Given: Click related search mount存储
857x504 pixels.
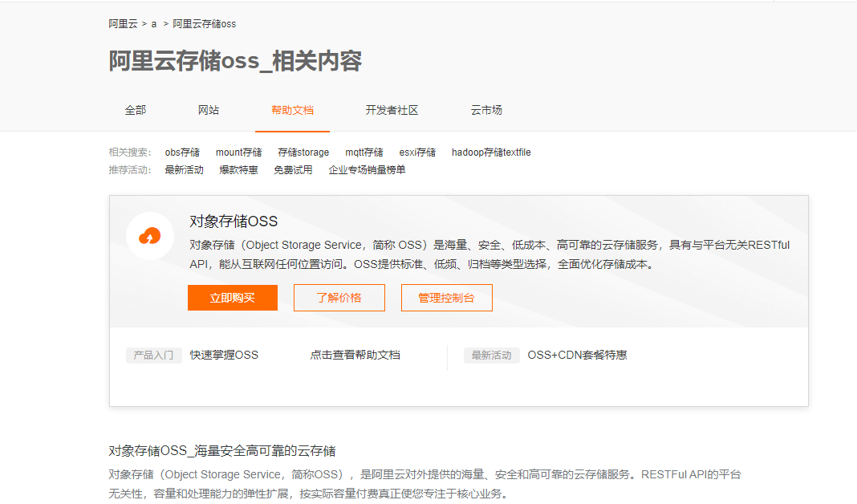Looking at the screenshot, I should (x=239, y=152).
